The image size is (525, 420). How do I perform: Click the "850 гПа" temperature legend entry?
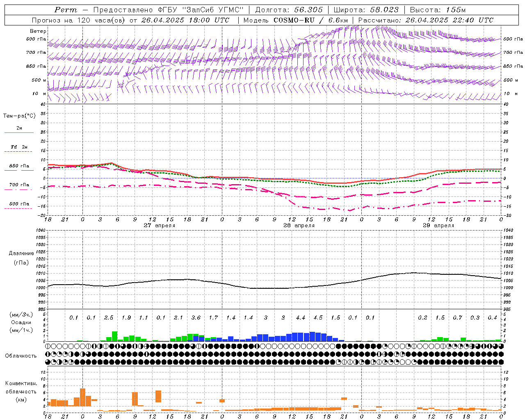click(x=19, y=166)
